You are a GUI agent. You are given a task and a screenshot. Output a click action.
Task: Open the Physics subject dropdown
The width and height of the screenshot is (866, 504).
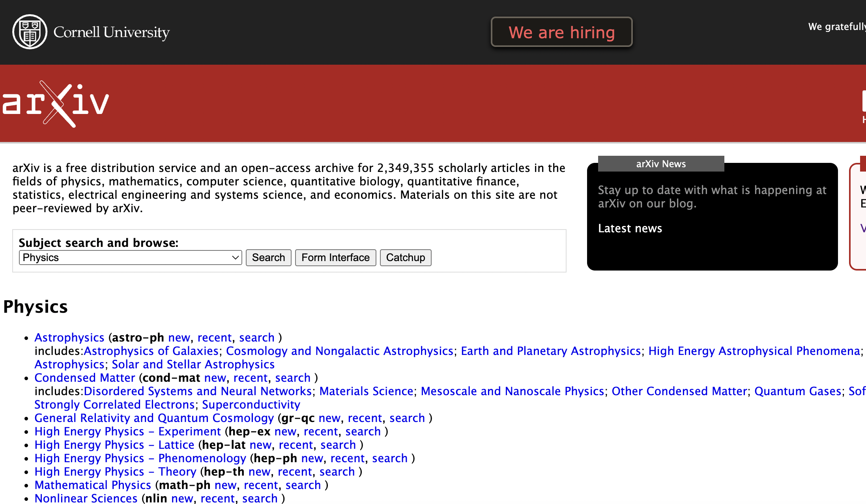tap(130, 258)
